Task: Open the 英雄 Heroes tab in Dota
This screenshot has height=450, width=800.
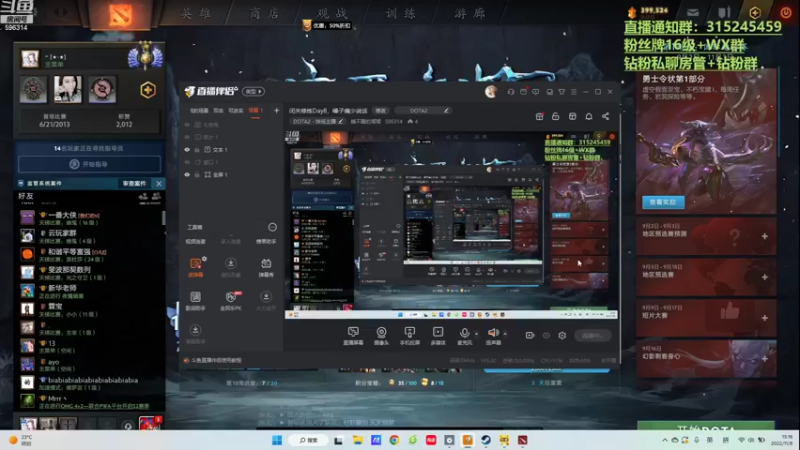Action: [x=196, y=13]
